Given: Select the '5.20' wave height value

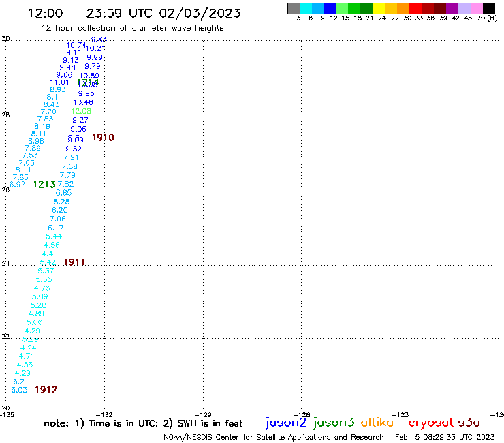Looking at the screenshot, I should pyautogui.click(x=38, y=305).
